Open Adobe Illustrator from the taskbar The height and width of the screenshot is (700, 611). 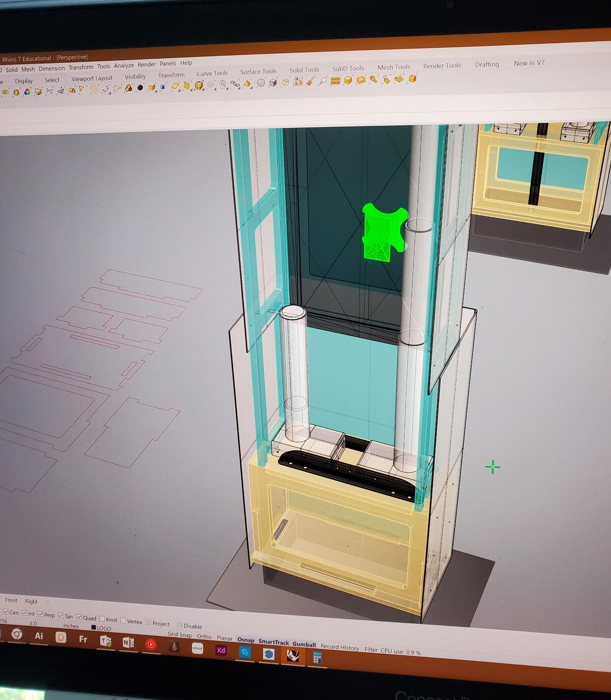point(39,636)
